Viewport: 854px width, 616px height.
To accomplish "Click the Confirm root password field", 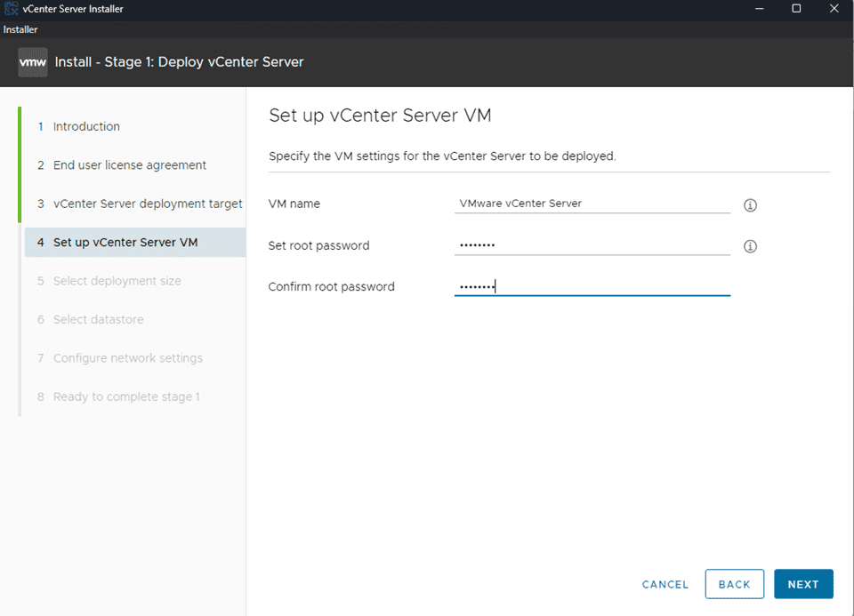I will 592,286.
